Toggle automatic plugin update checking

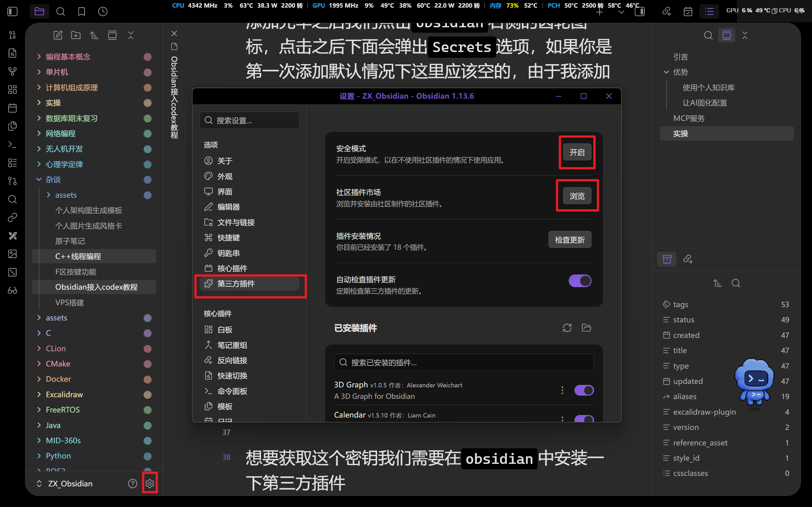[x=580, y=281]
